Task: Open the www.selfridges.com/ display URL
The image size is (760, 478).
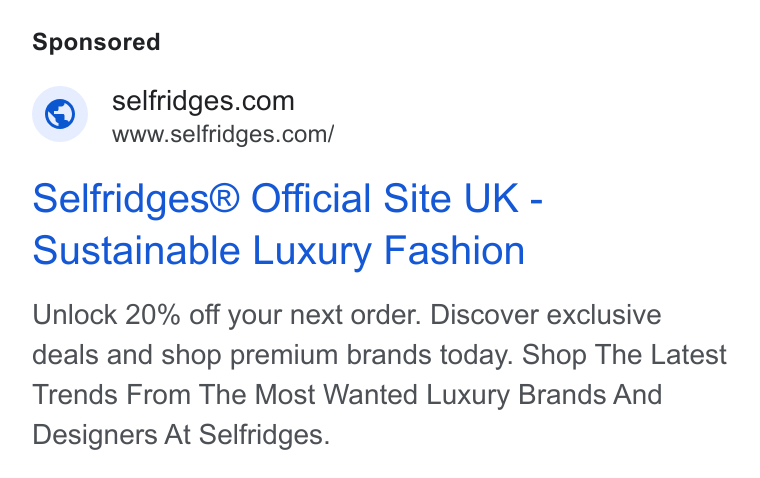Action: 223,134
